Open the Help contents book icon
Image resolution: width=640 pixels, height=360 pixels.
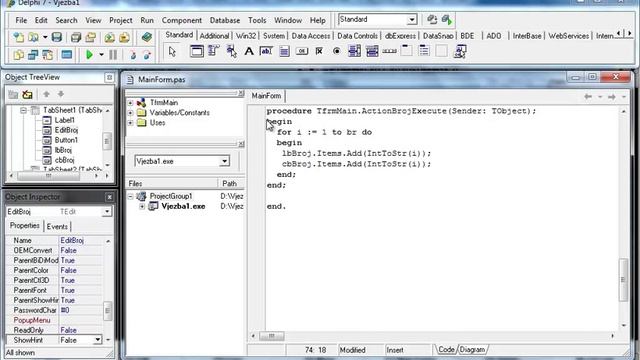(x=147, y=38)
